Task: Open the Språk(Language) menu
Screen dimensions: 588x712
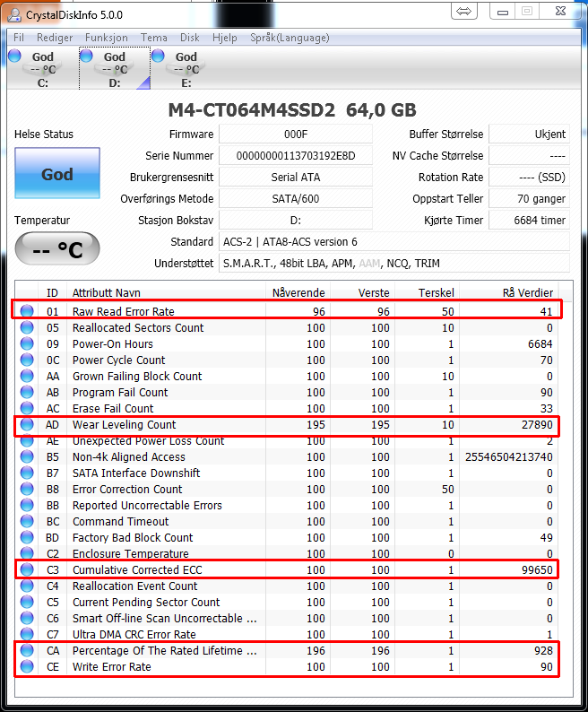Action: click(x=290, y=38)
